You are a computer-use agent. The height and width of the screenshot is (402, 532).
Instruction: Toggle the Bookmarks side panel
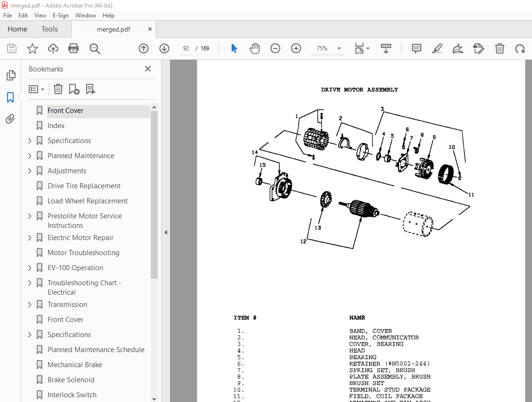click(x=10, y=97)
